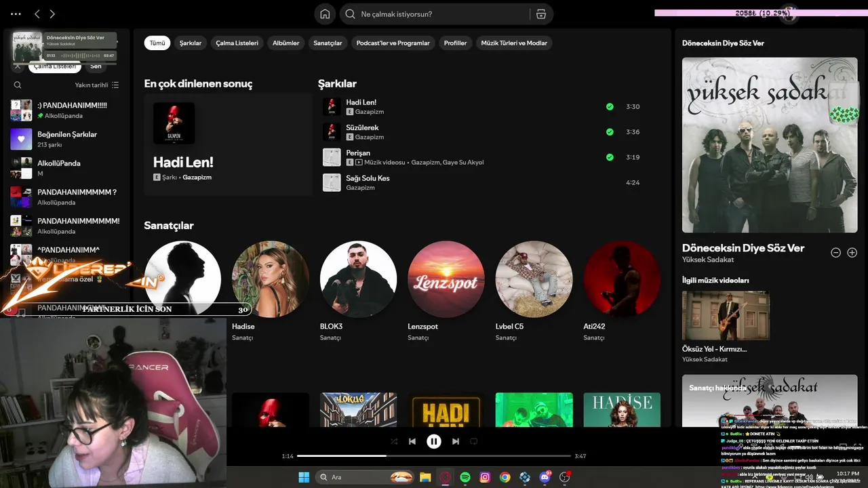This screenshot has height=488, width=868.
Task: Click the Yüksek Sadakat album art
Action: [x=770, y=145]
